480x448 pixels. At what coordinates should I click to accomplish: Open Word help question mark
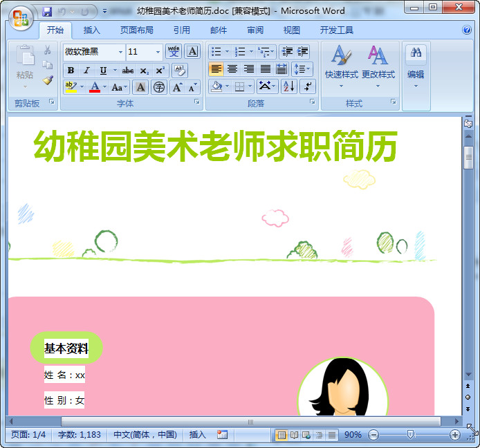tap(467, 30)
